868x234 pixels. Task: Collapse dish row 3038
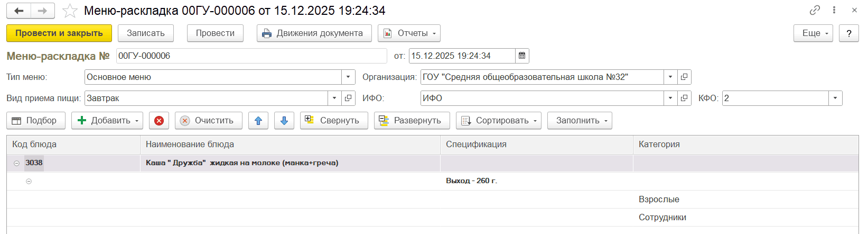(16, 163)
